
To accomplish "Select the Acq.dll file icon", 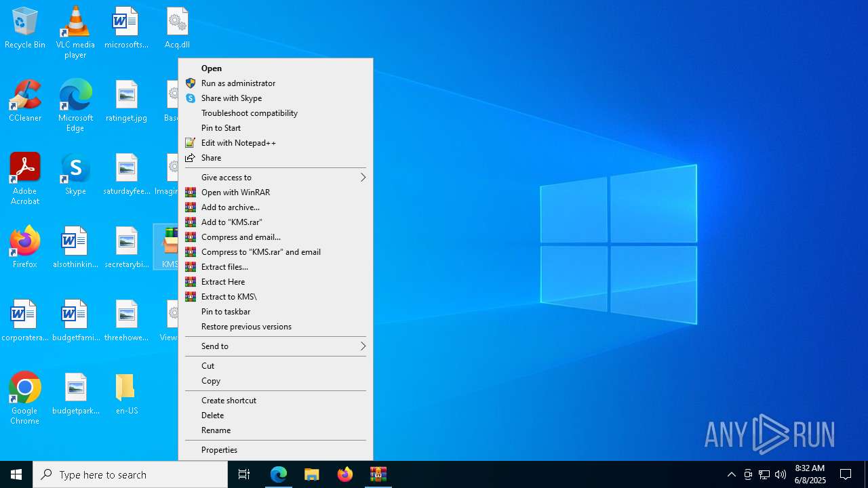I will 177,28.
